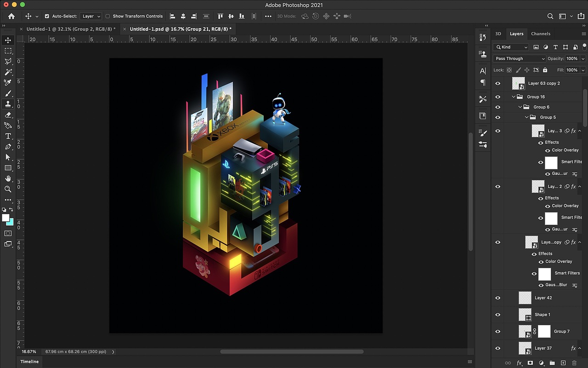This screenshot has height=368, width=588.
Task: Select the Clone Stamp tool
Action: pyautogui.click(x=8, y=104)
